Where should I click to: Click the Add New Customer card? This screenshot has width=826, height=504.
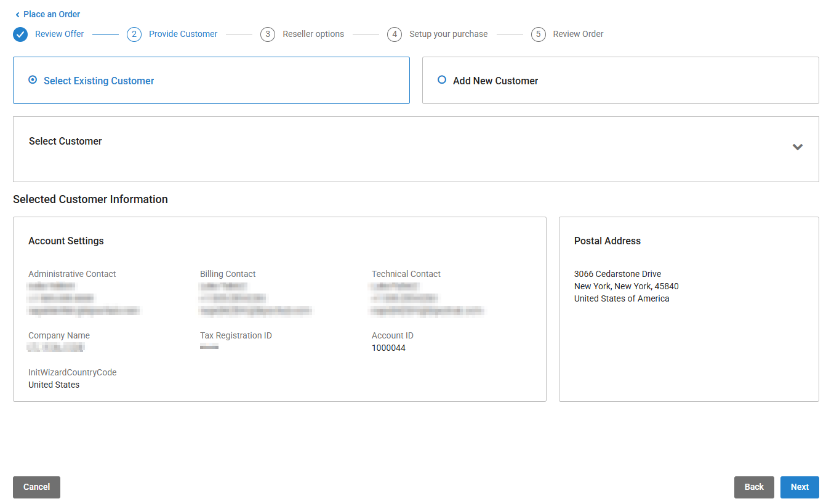tap(620, 81)
